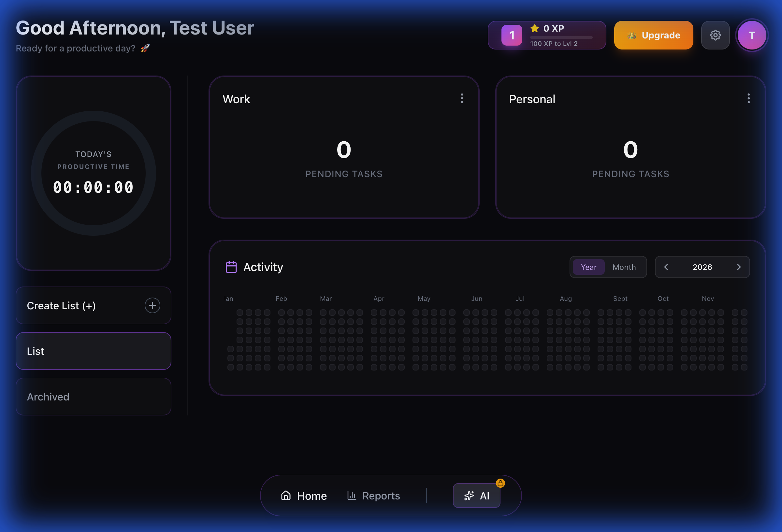Click the May month label in Activity
The height and width of the screenshot is (532, 782).
pyautogui.click(x=424, y=299)
